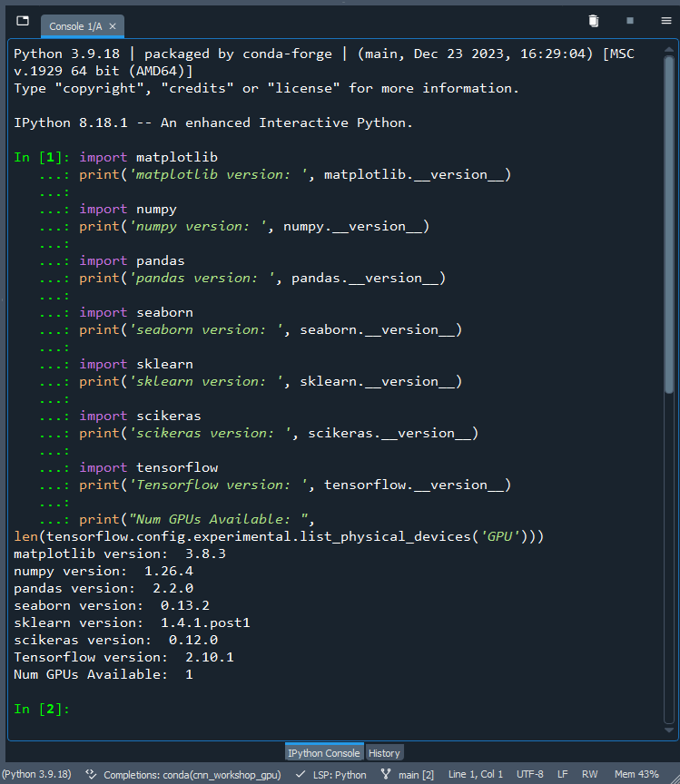Click the browse tabs icon left of Console 1/A
Image resolution: width=680 pixels, height=784 pixels.
click(x=23, y=21)
